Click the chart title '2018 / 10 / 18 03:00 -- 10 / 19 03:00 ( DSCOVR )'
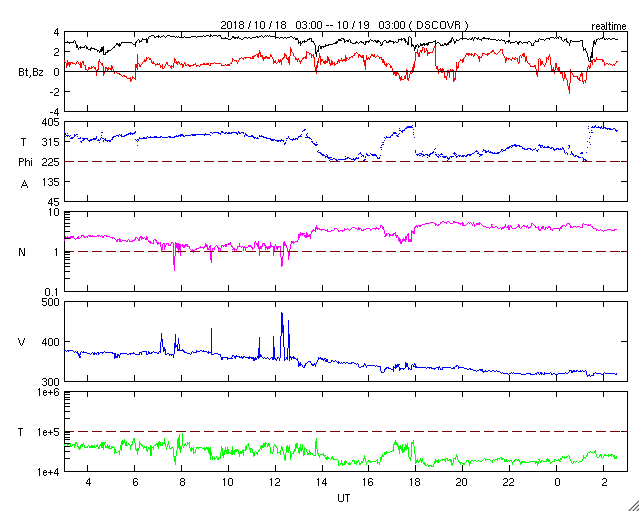Screen dimensions: 640x512 point(344,25)
